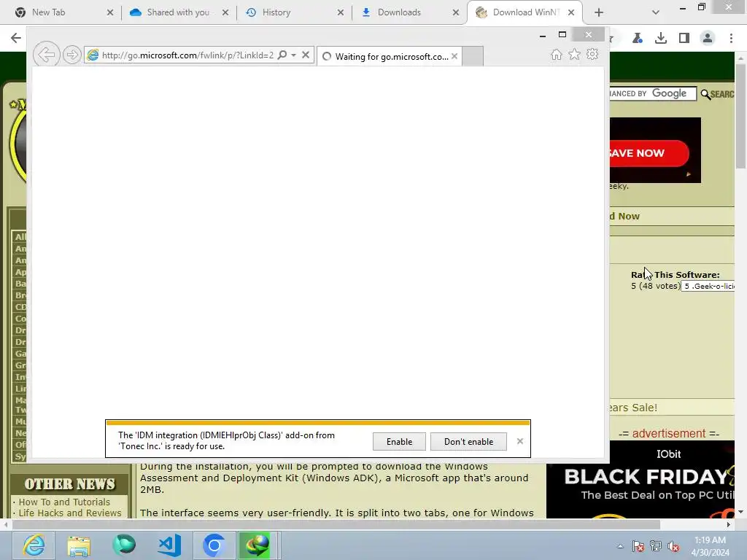Open Visual Studio Code from the taskbar
This screenshot has height=560, width=747.
169,545
